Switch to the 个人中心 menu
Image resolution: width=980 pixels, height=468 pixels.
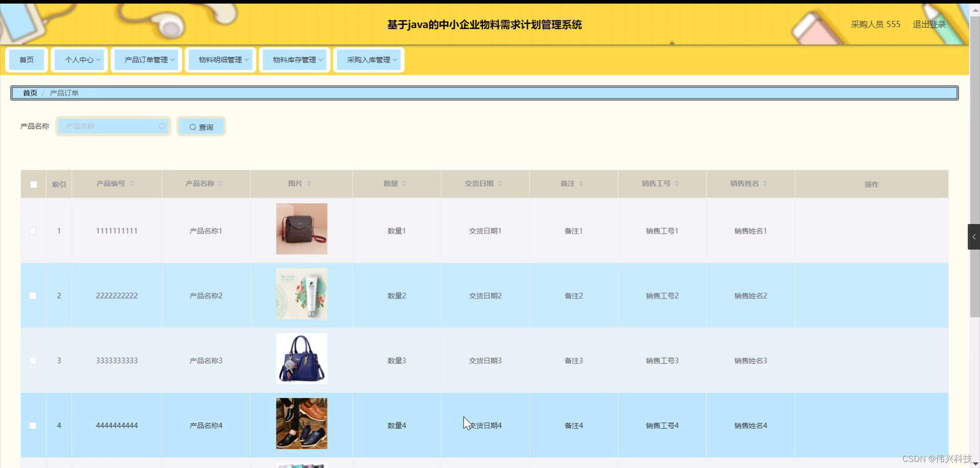(79, 59)
